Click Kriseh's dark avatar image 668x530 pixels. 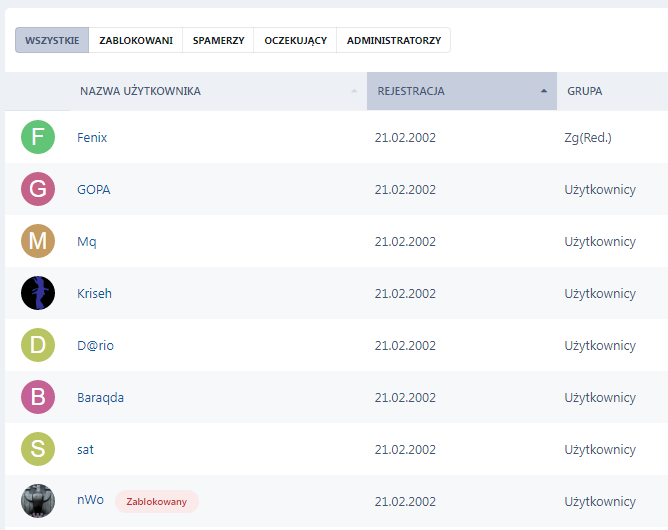[38, 293]
